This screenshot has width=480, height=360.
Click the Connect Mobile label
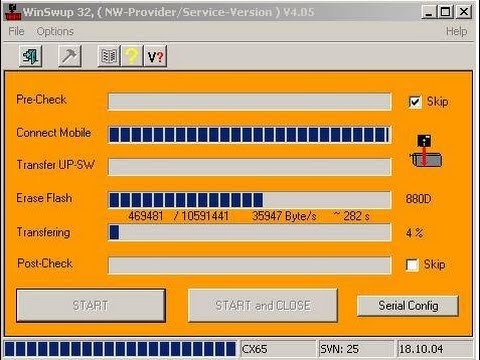click(x=54, y=133)
